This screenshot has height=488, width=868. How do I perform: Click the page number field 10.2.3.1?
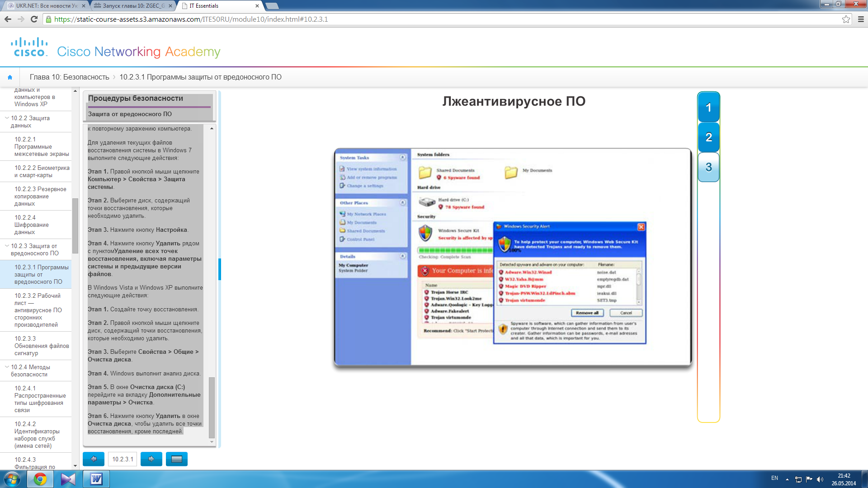click(123, 459)
